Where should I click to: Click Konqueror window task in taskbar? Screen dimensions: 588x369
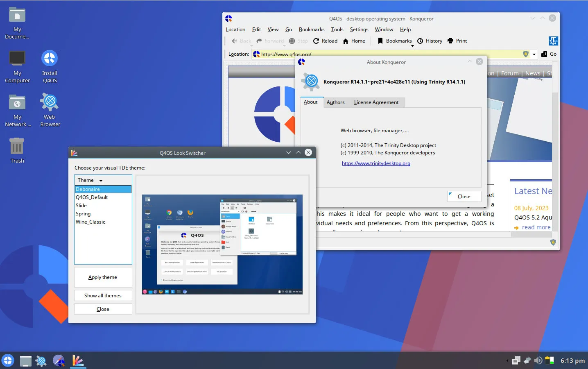coord(59,361)
